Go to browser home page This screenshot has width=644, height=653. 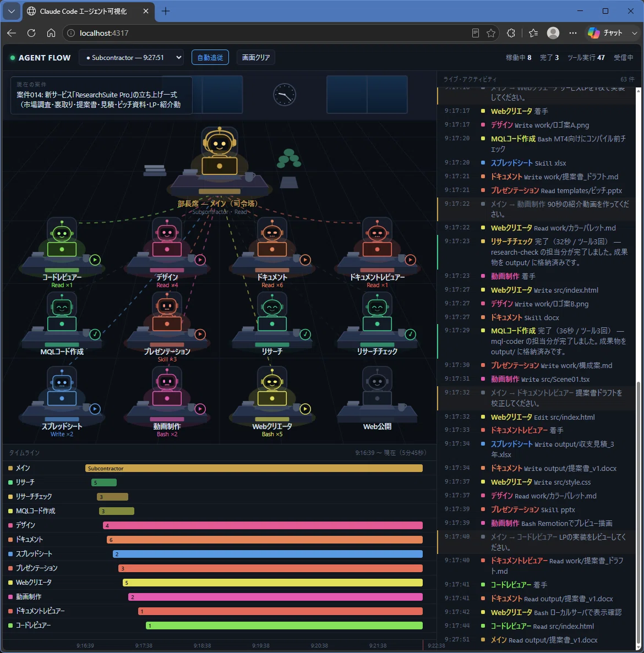click(x=51, y=33)
